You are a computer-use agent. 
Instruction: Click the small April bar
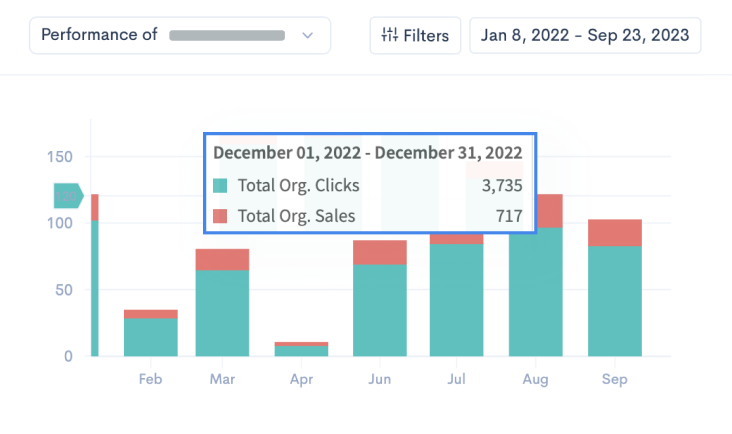pos(301,350)
